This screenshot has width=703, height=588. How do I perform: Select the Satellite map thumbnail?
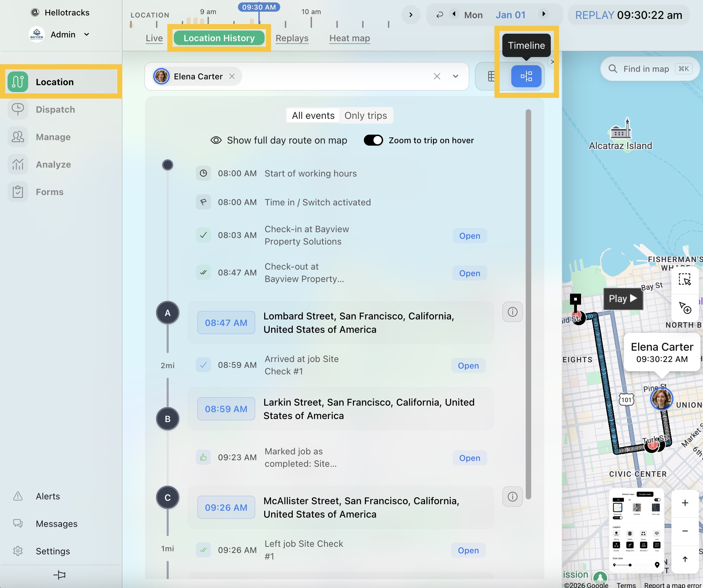pyautogui.click(x=637, y=507)
